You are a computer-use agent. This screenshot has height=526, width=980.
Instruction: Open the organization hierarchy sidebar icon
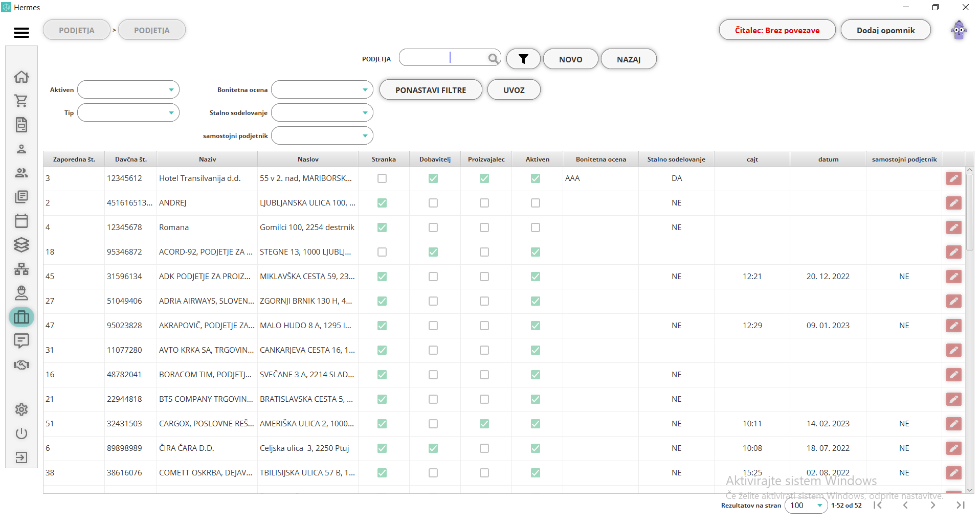click(x=21, y=269)
